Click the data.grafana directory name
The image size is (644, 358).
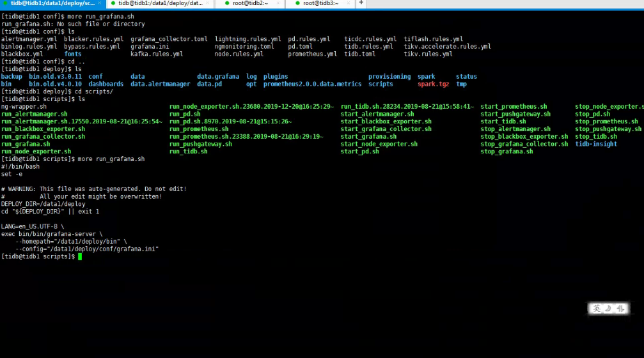(x=217, y=76)
